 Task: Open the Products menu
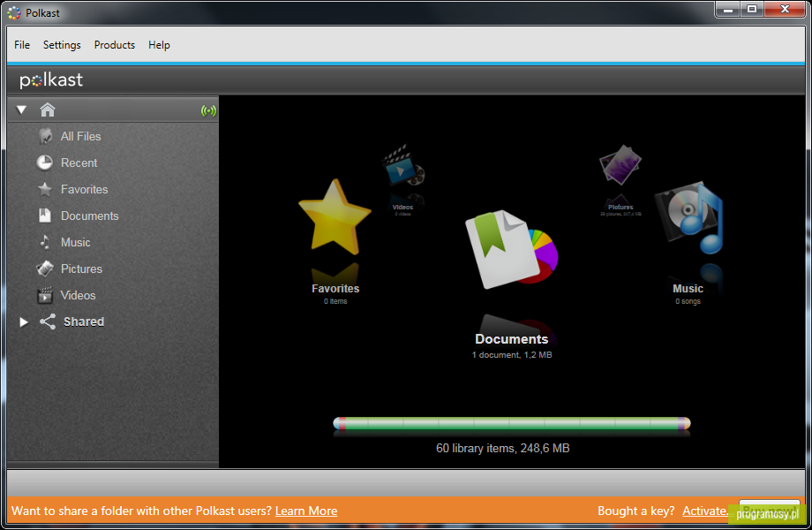coord(115,45)
